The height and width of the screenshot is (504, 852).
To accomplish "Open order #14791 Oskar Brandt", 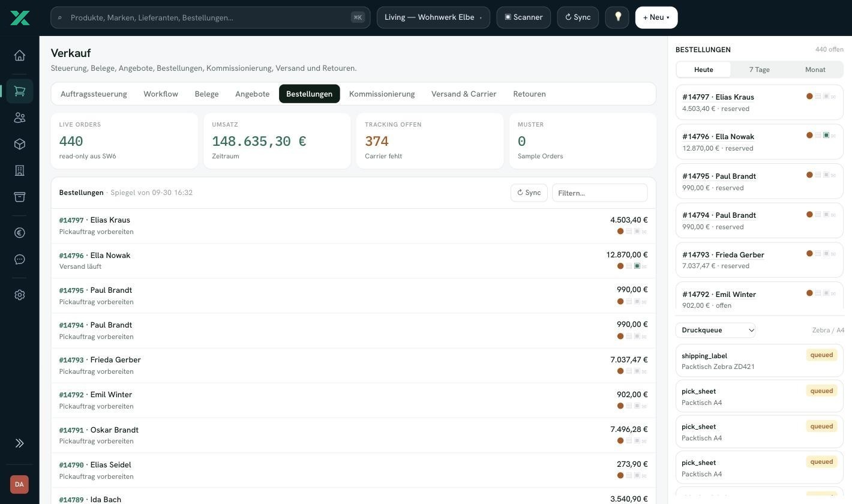I will (353, 435).
